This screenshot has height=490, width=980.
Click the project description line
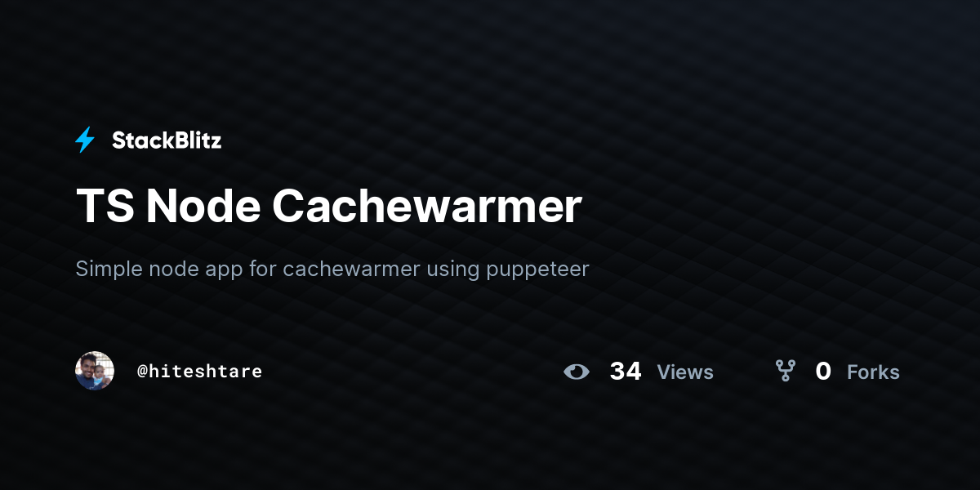click(332, 269)
